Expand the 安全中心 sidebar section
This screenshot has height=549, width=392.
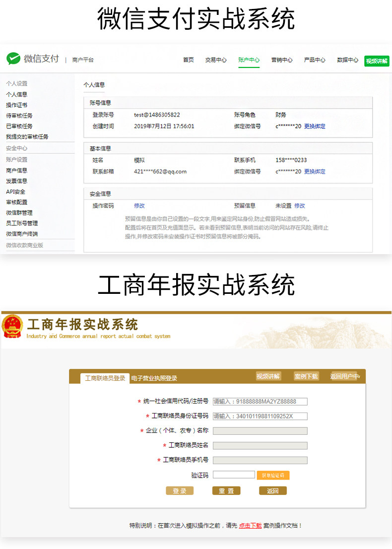(16, 148)
